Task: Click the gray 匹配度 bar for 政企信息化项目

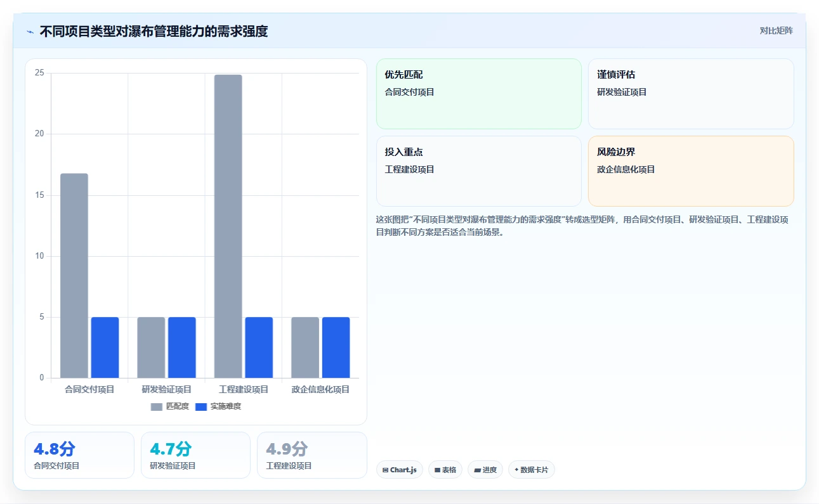Action: [305, 347]
